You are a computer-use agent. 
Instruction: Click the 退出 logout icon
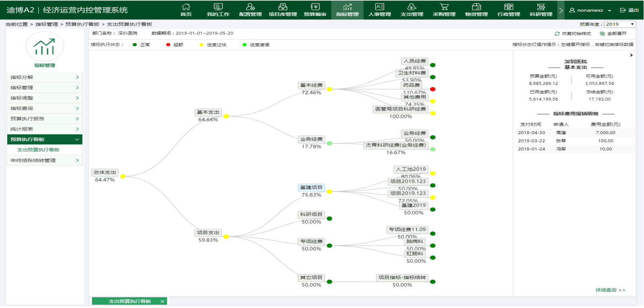coord(623,10)
